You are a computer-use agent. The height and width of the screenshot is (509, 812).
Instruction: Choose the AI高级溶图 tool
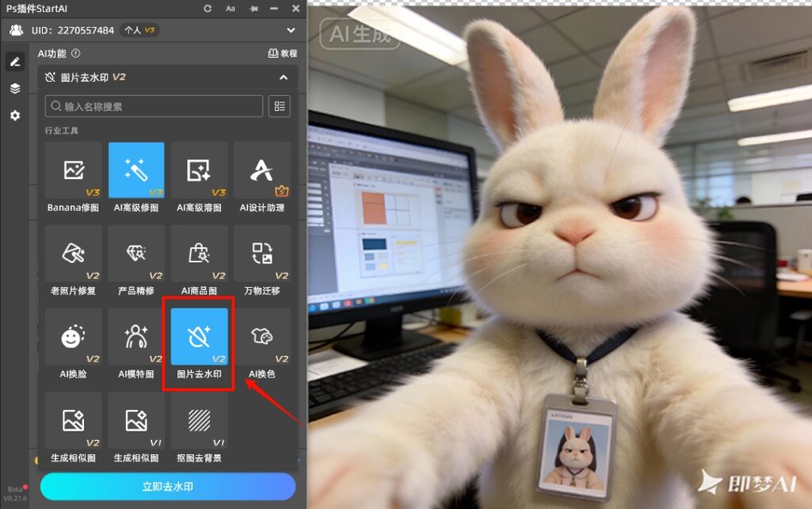click(198, 170)
